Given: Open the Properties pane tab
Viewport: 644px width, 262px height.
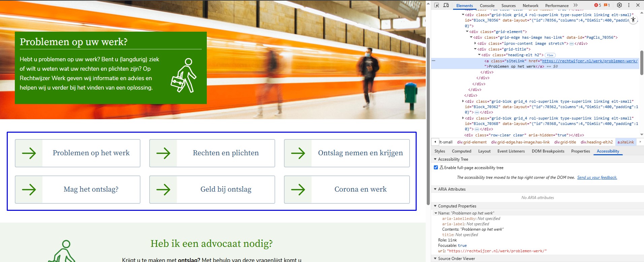Looking at the screenshot, I should [x=580, y=151].
